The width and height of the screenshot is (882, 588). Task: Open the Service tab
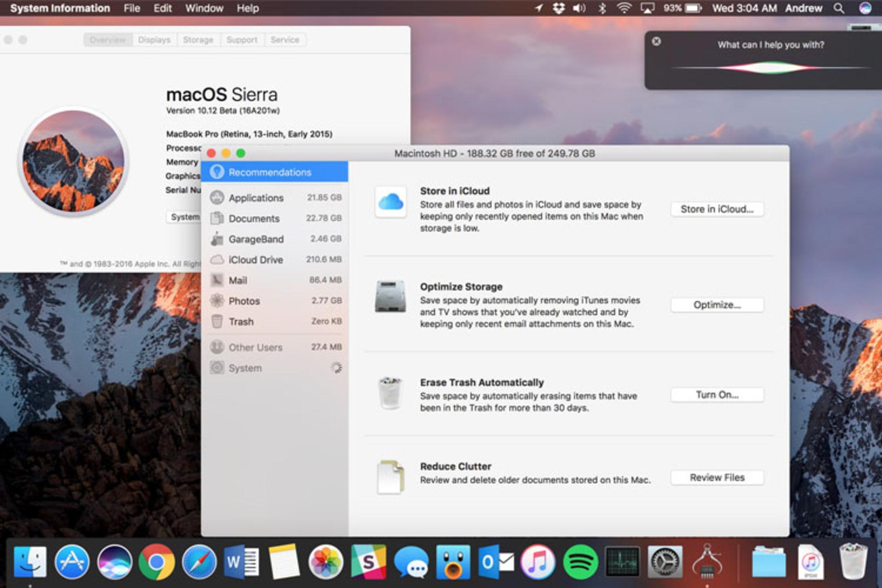point(285,40)
